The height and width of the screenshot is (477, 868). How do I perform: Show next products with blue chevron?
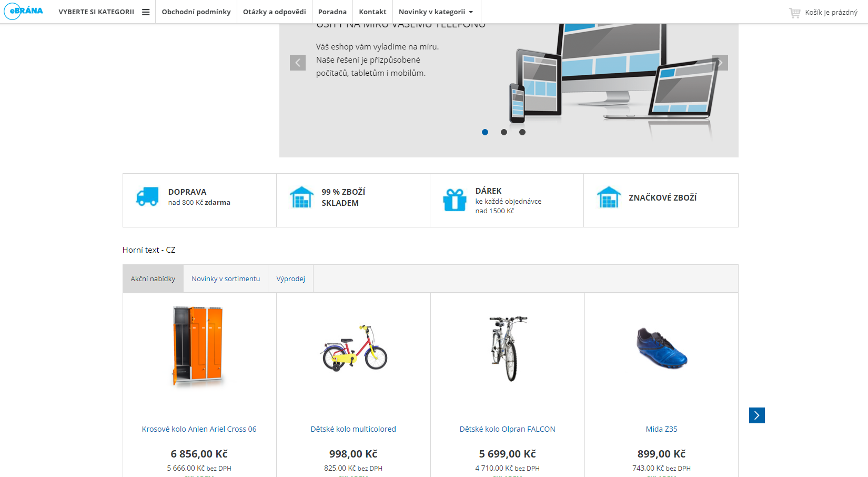pos(757,415)
